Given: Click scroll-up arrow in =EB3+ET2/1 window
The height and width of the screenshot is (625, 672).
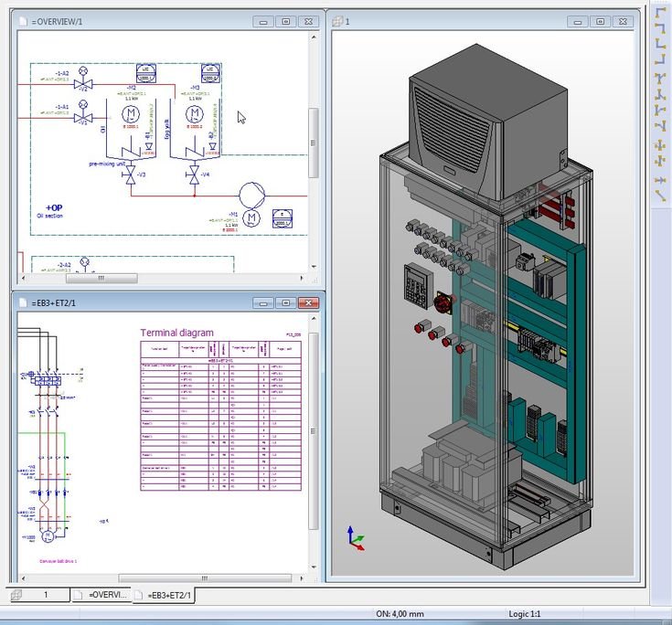Looking at the screenshot, I should click(x=314, y=318).
